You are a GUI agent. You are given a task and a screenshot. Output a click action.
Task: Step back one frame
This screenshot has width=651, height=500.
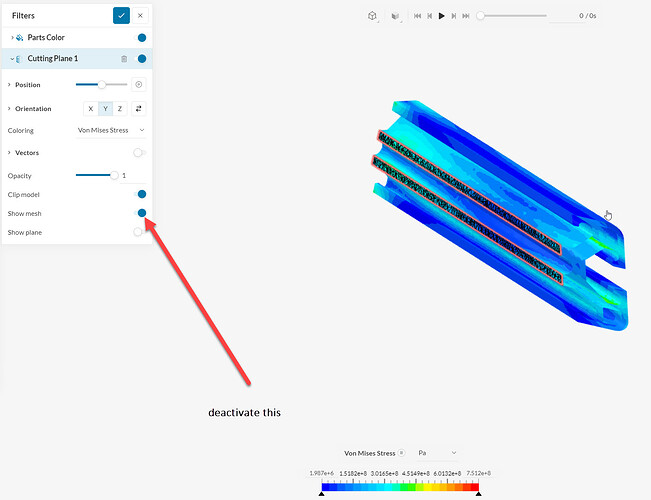[430, 16]
